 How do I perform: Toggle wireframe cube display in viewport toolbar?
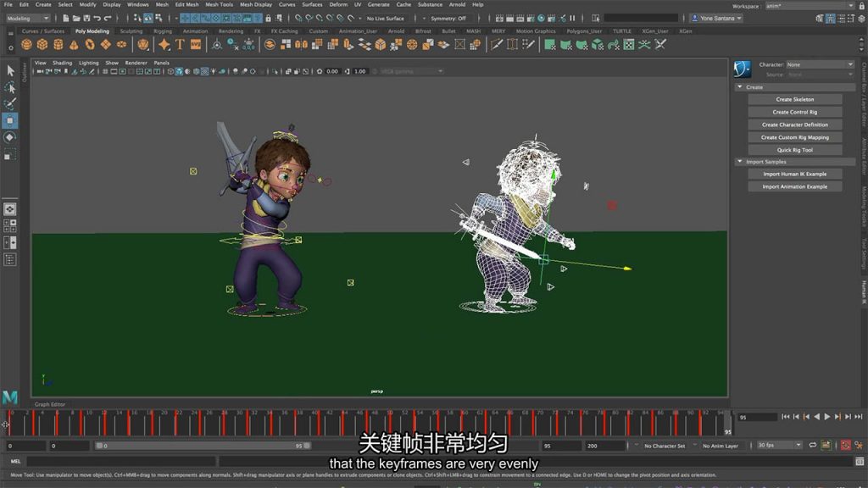[170, 71]
